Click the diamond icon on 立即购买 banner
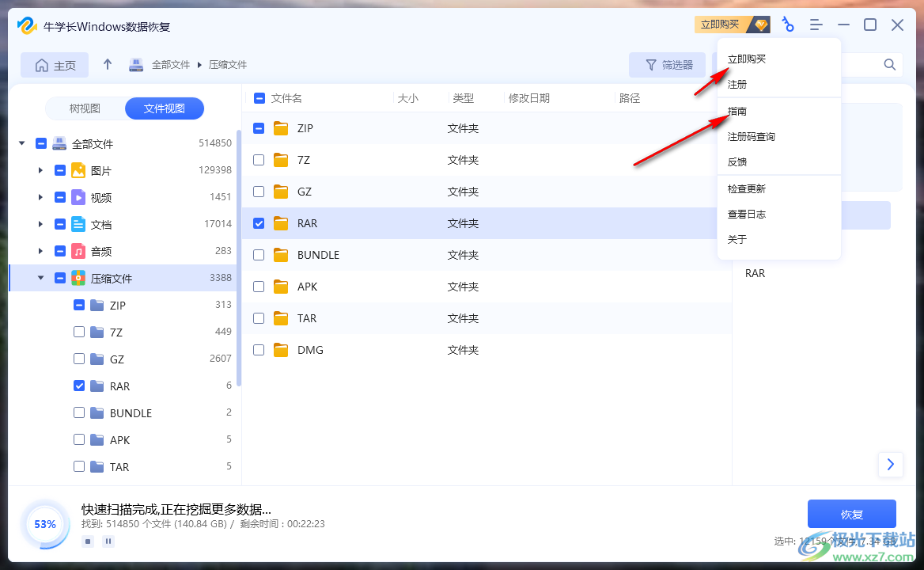This screenshot has height=570, width=924. (761, 25)
